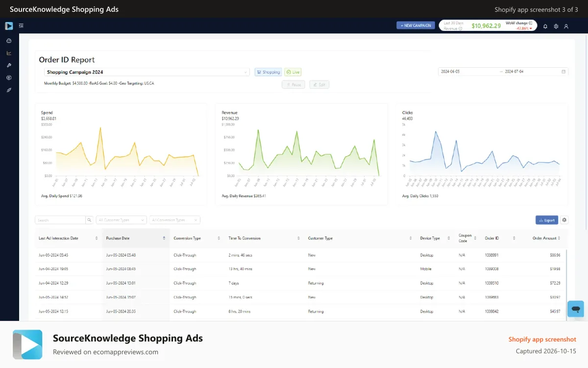Export the order report
Image resolution: width=588 pixels, height=368 pixels.
tap(547, 220)
